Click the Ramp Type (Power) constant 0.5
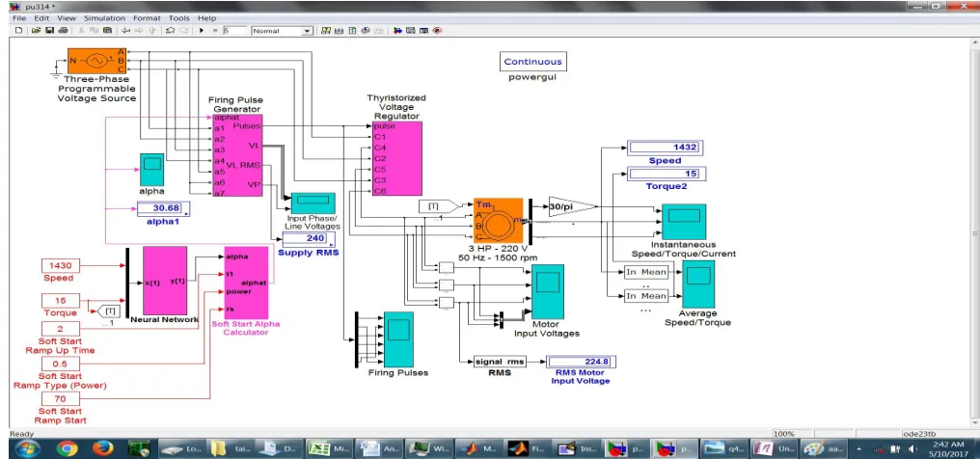Image resolution: width=980 pixels, height=459 pixels. point(61,364)
